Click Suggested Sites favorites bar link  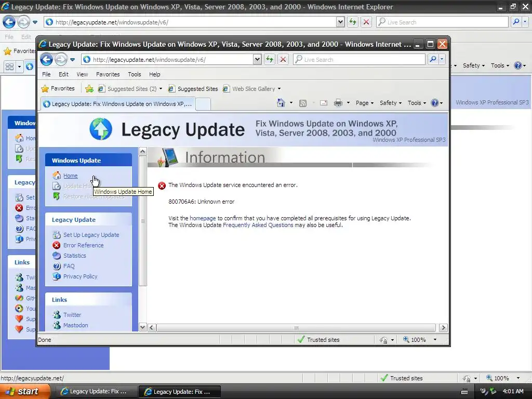193,89
